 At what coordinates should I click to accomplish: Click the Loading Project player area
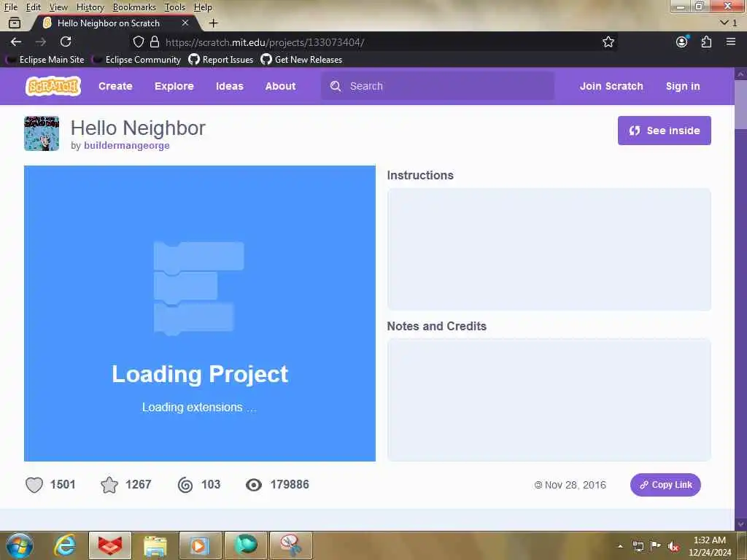pos(200,314)
